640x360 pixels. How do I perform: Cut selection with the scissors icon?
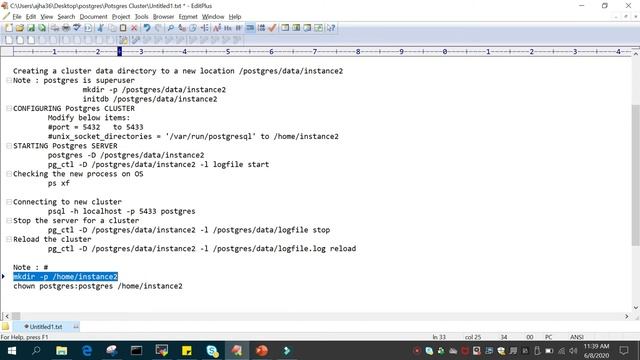(x=100, y=28)
